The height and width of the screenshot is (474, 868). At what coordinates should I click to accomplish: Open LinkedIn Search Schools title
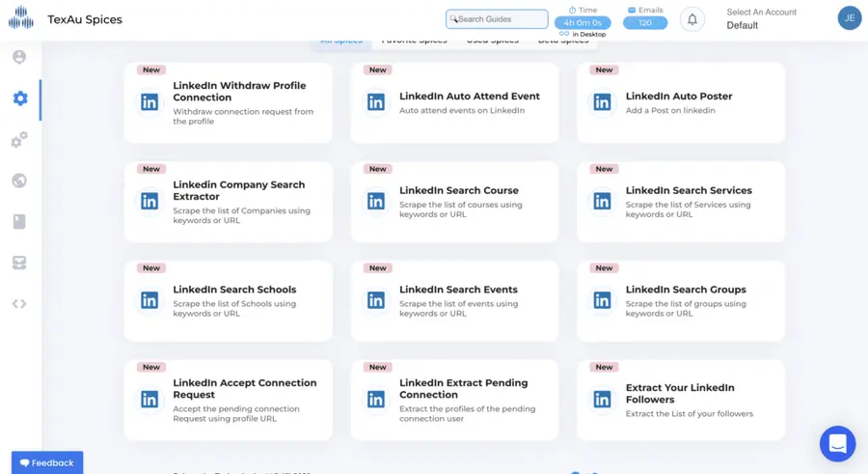coord(234,290)
